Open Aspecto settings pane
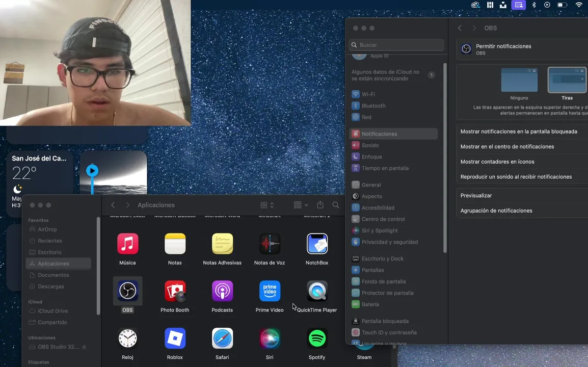The width and height of the screenshot is (588, 367). click(x=393, y=196)
